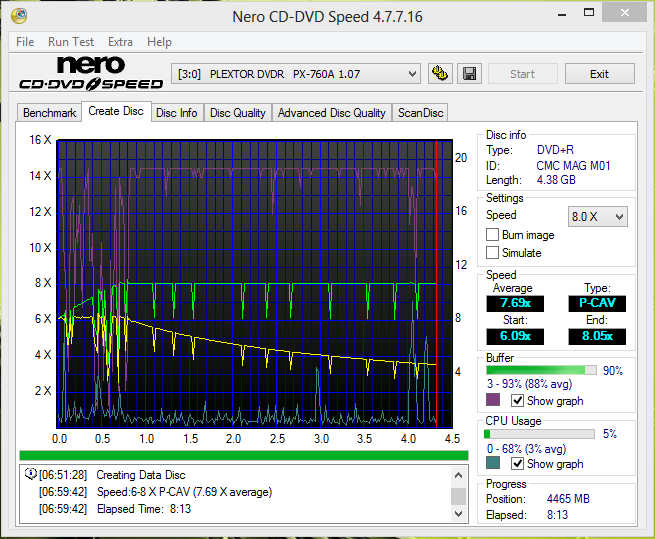The width and height of the screenshot is (655, 539).
Task: Click the Start button
Action: point(523,74)
